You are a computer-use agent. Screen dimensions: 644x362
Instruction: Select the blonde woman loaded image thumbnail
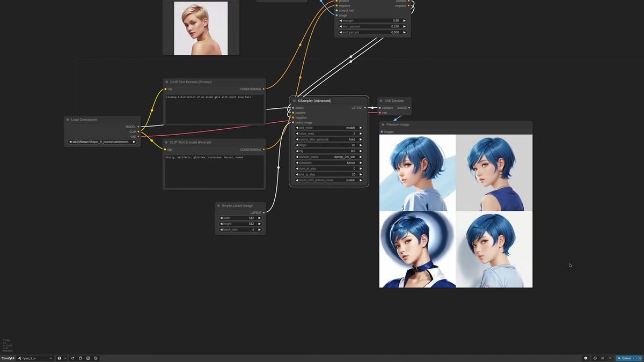(x=201, y=28)
